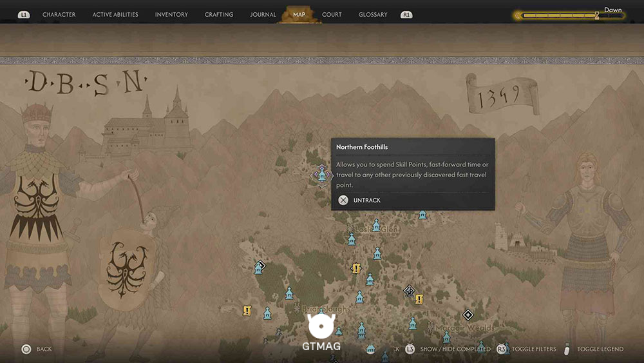The height and width of the screenshot is (363, 644).
Task: Select the Map tab
Action: 299,14
